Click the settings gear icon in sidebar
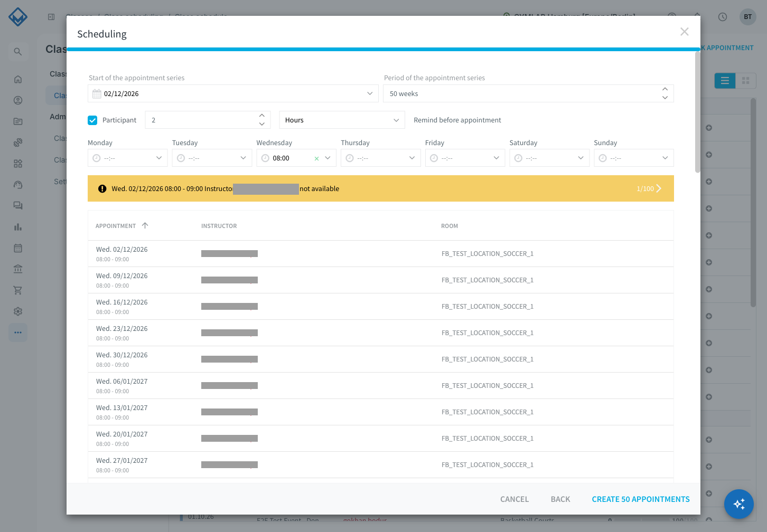Viewport: 767px width, 532px height. click(18, 311)
